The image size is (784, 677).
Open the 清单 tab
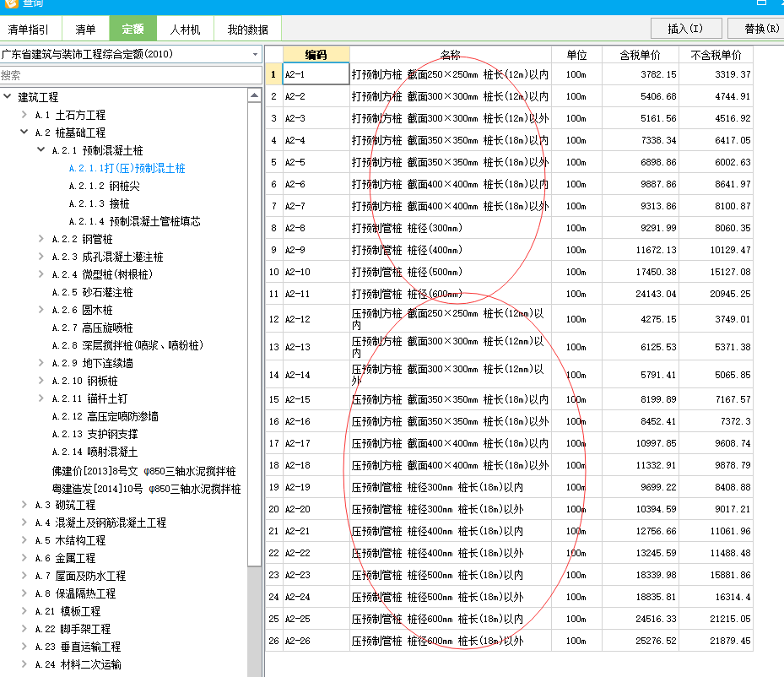click(x=85, y=30)
